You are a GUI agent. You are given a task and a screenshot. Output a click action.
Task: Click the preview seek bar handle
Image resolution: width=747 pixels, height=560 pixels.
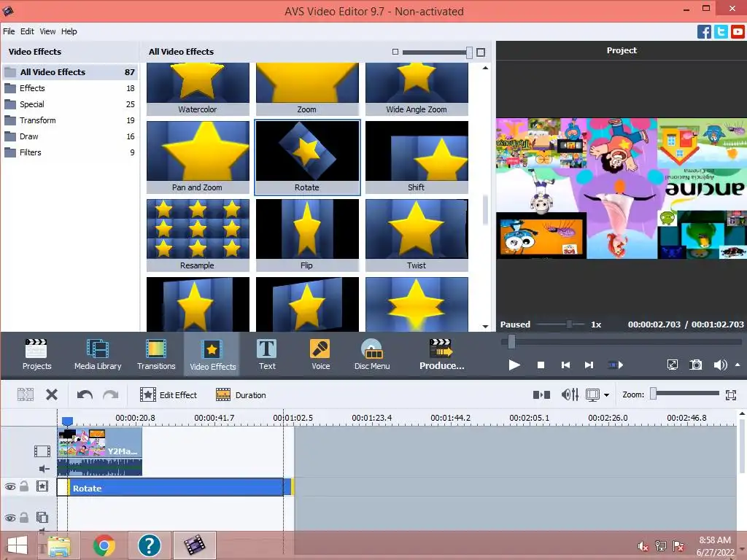tap(511, 341)
